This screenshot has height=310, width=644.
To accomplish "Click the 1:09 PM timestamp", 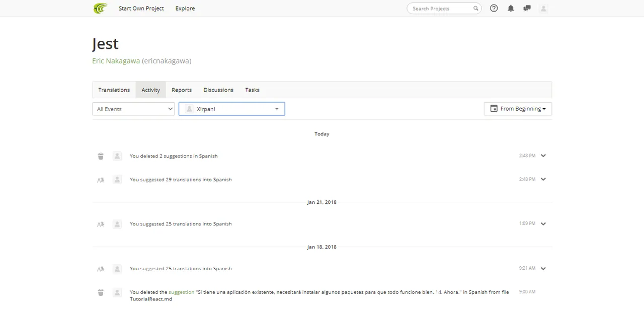I will click(527, 223).
